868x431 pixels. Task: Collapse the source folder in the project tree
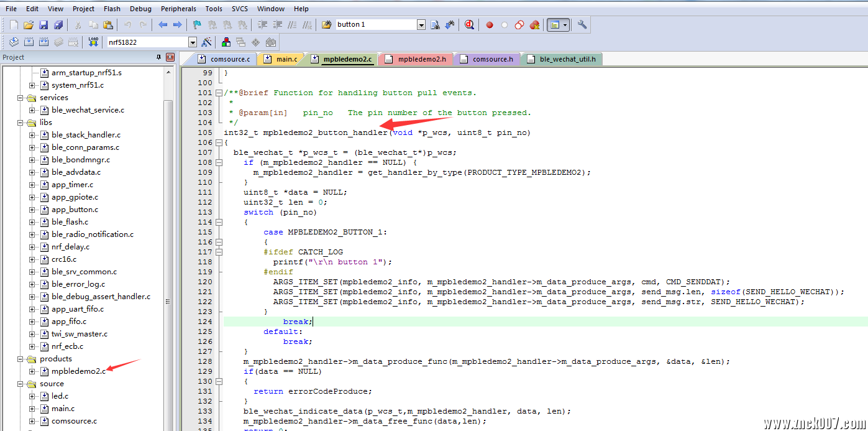21,384
